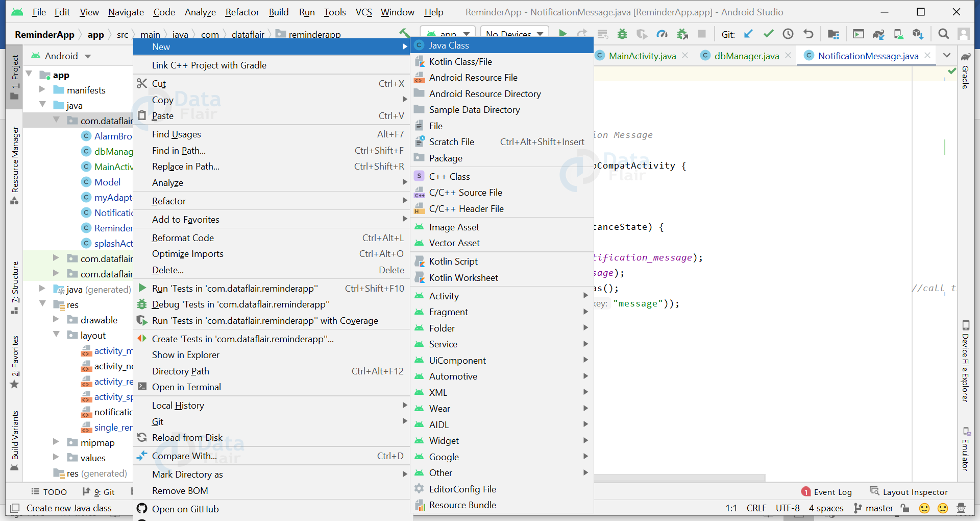Open the Gradle side panel
This screenshot has width=980, height=521.
click(x=965, y=69)
